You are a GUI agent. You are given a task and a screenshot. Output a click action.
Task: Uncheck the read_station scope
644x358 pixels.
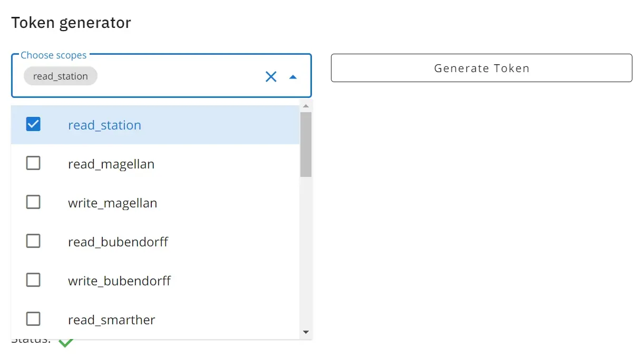pos(33,124)
